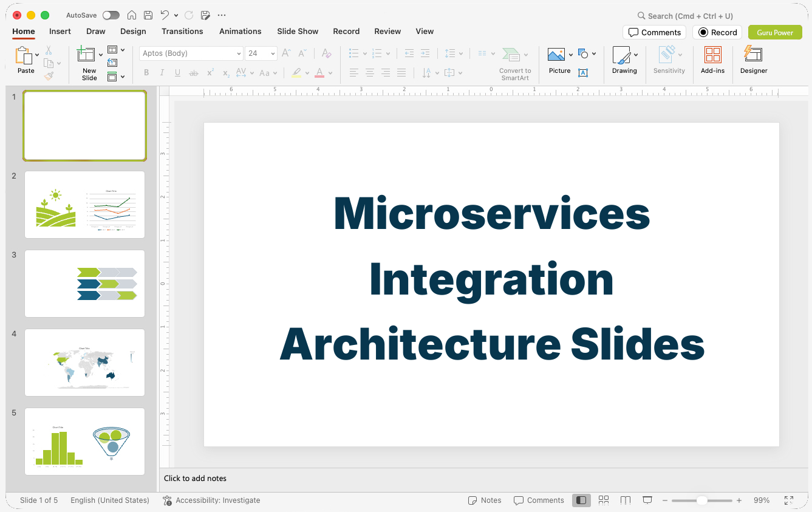This screenshot has height=512, width=812.
Task: Select slide 3 thumbnail with arrows
Action: (84, 284)
